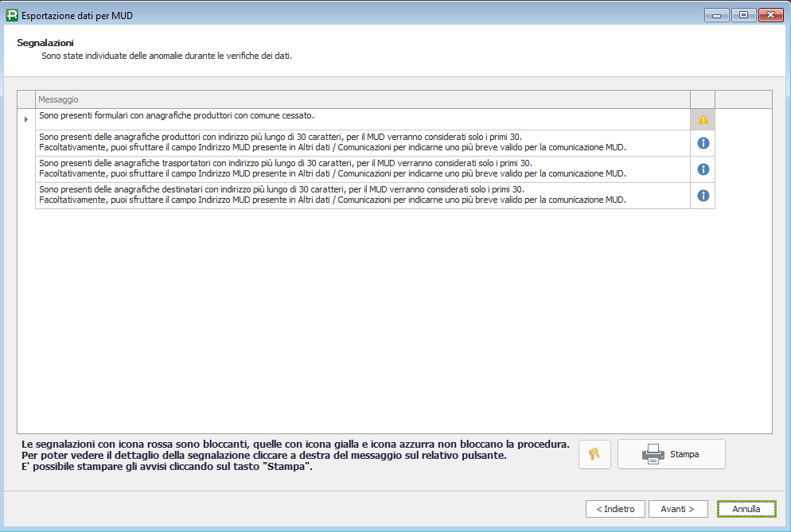Close the Esportazione dati per MUD window

770,15
